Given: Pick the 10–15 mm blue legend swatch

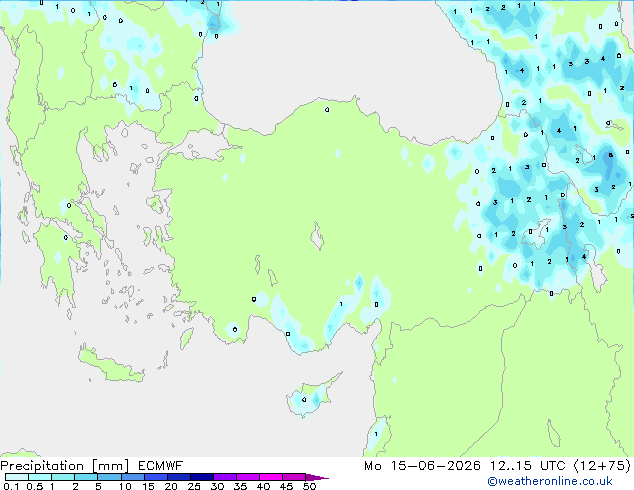Looking at the screenshot, I should pyautogui.click(x=132, y=477).
